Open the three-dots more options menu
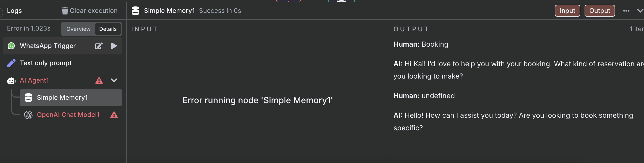This screenshot has width=644, height=163. 626,11
